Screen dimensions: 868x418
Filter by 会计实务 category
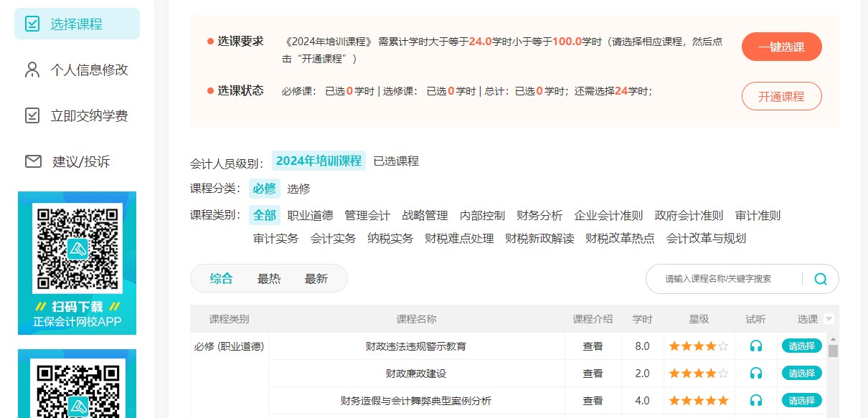(x=333, y=238)
